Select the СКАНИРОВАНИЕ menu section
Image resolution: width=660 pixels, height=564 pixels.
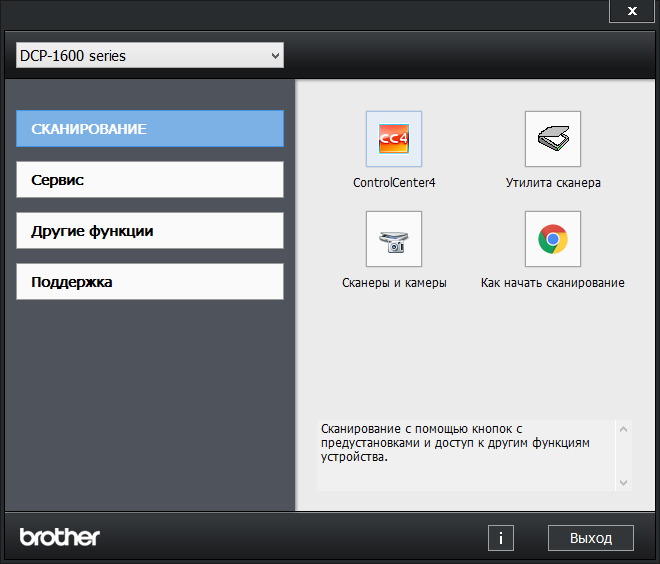point(150,129)
